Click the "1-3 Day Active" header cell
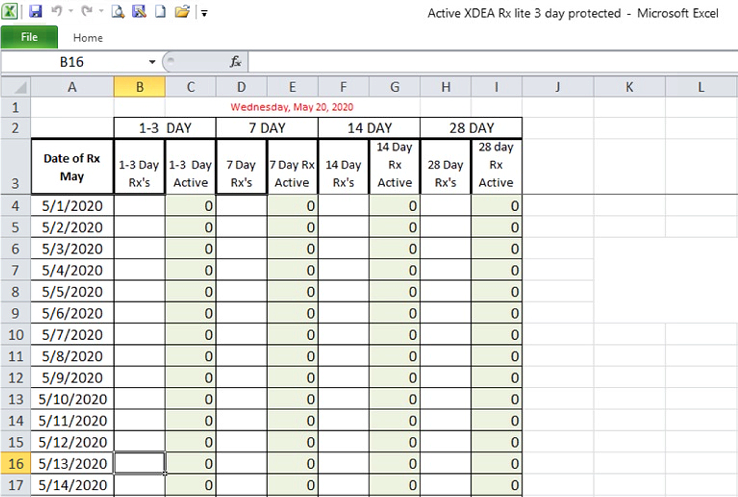Viewport: 738px width, 497px height. click(x=191, y=167)
